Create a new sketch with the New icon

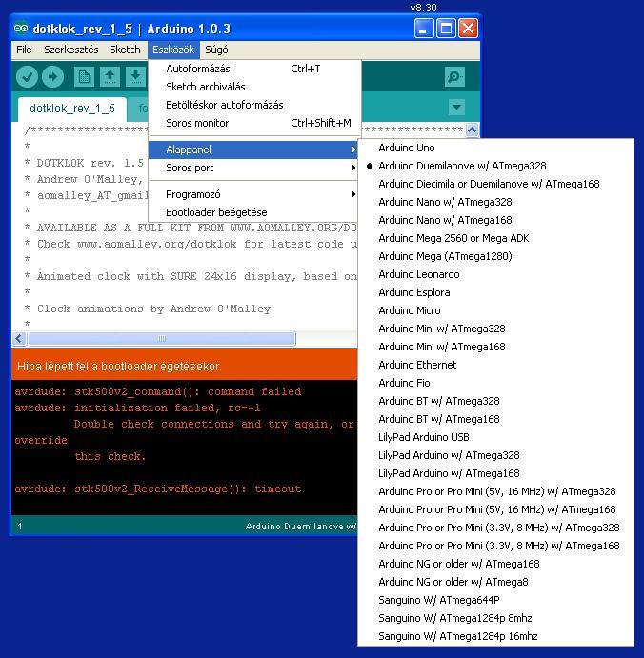[84, 77]
